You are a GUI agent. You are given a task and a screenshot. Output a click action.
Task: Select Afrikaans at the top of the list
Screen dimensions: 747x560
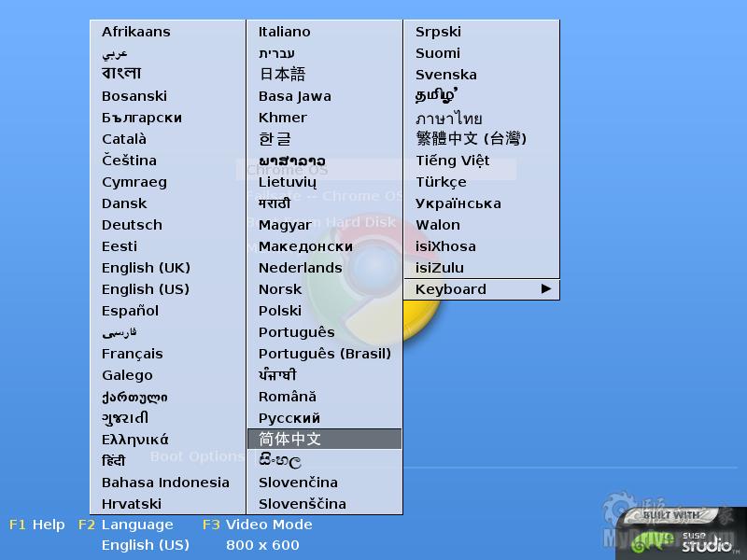tap(135, 32)
